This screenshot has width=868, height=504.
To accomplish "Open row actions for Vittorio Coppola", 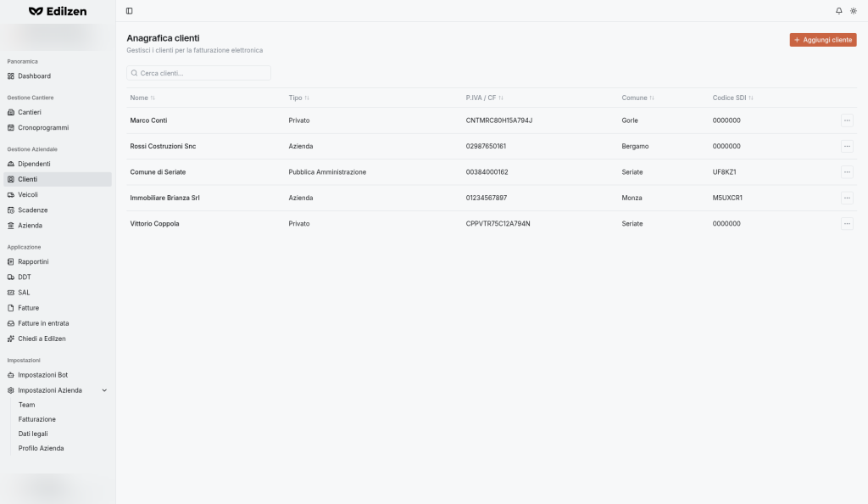I will tap(847, 224).
